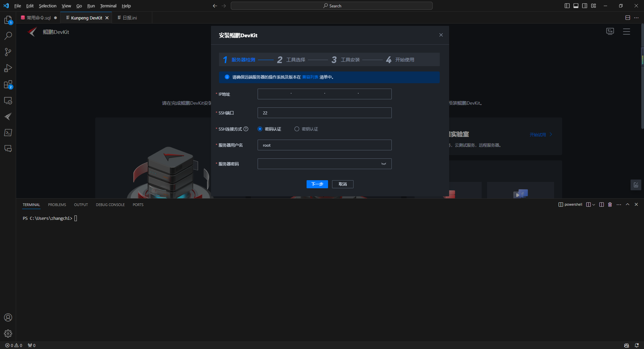This screenshot has width=644, height=349.
Task: Open terminal panel more actions menu
Action: point(619,204)
